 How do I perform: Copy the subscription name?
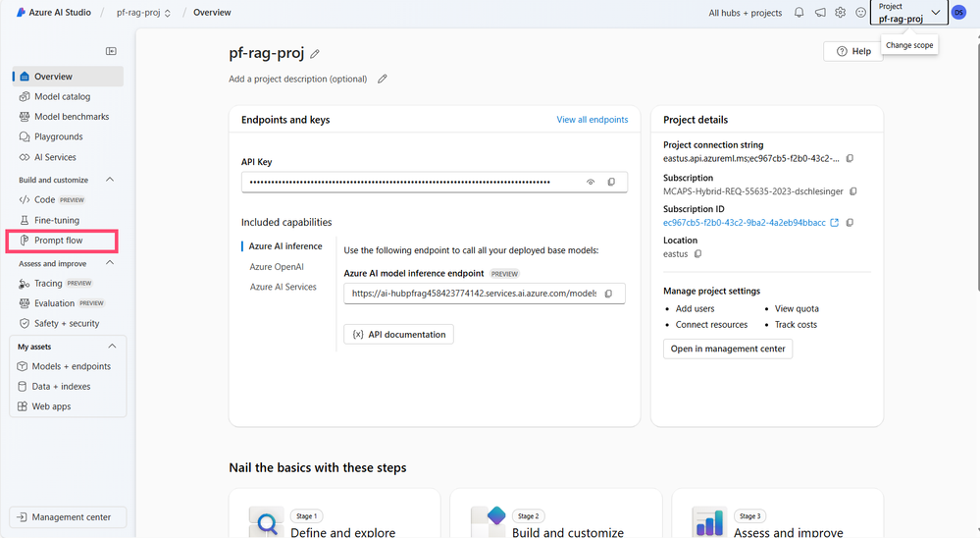[853, 191]
